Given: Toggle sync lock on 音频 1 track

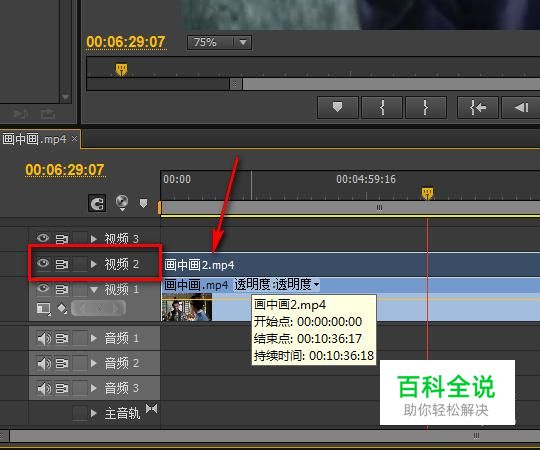Looking at the screenshot, I should (x=62, y=338).
